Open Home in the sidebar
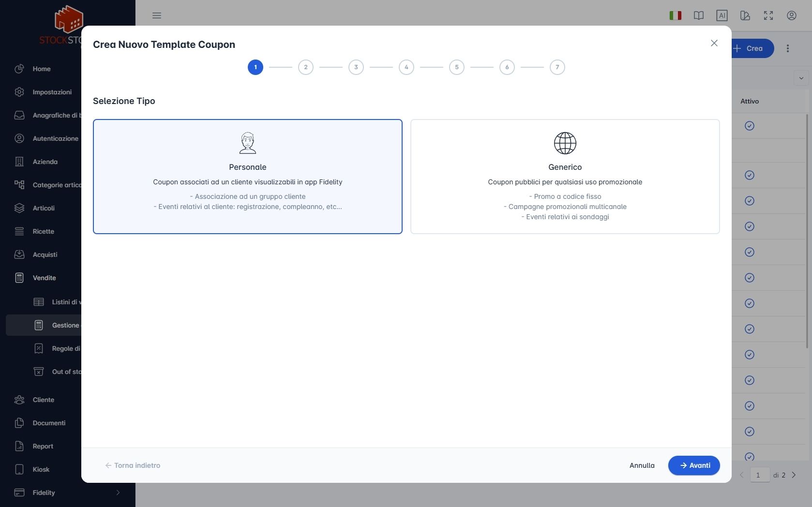 pyautogui.click(x=42, y=69)
